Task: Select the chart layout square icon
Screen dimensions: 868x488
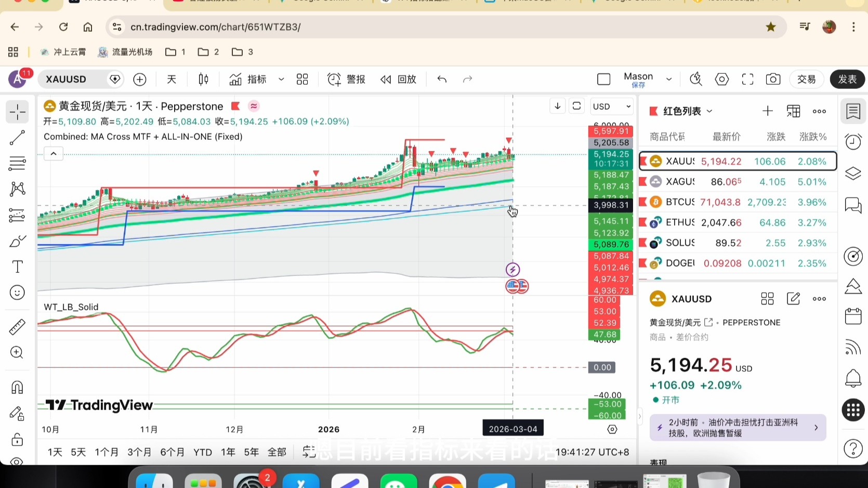Action: 603,80
